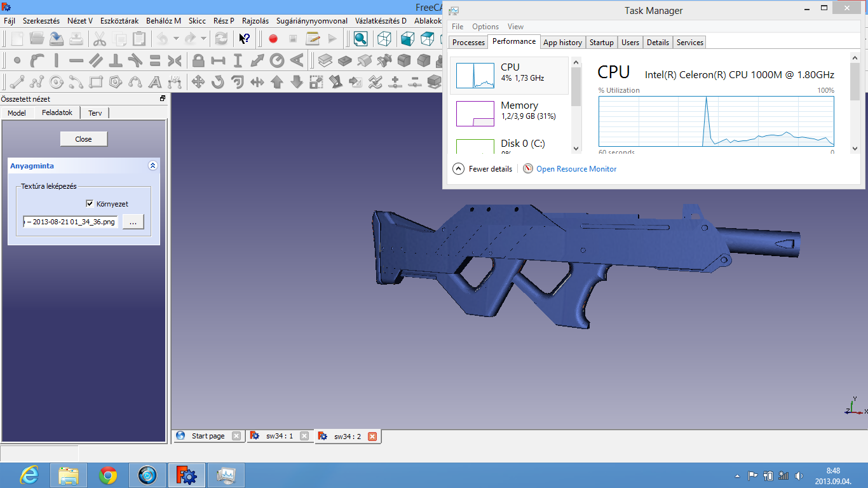Open the macro editor notepad icon
868x488 pixels.
(x=313, y=39)
